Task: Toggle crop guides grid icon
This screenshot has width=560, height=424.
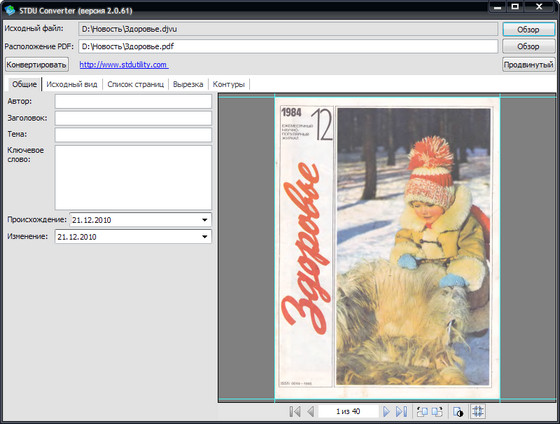Action: (x=478, y=411)
